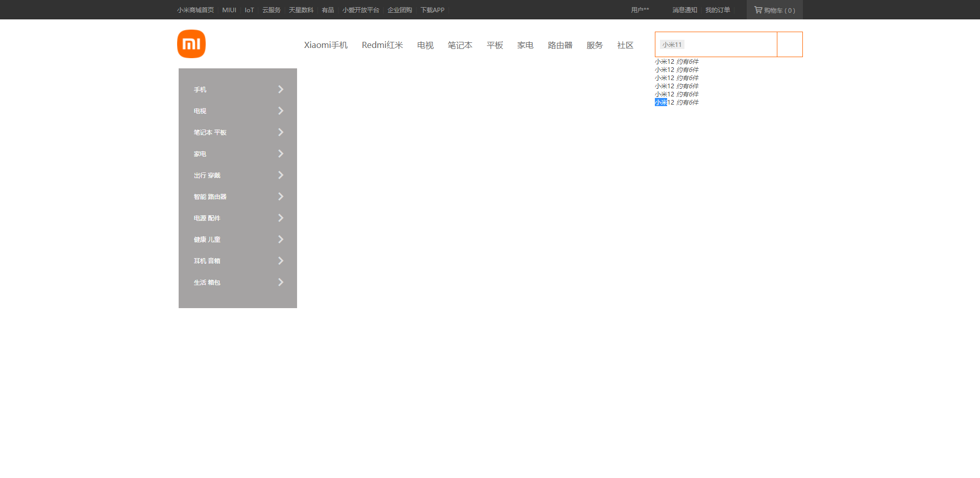Click the Mi logo icon
Screen dimensions: 980x478
pyautogui.click(x=191, y=43)
